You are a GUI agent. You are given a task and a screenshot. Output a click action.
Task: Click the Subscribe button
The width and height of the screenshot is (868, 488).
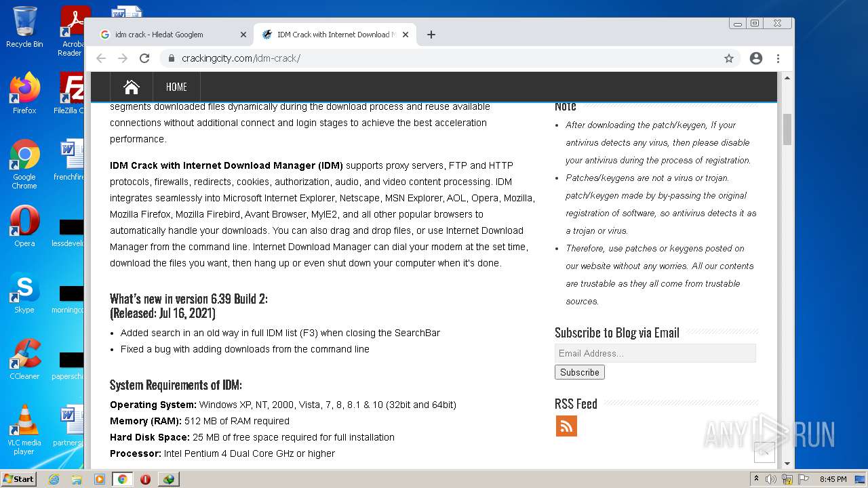pos(580,372)
